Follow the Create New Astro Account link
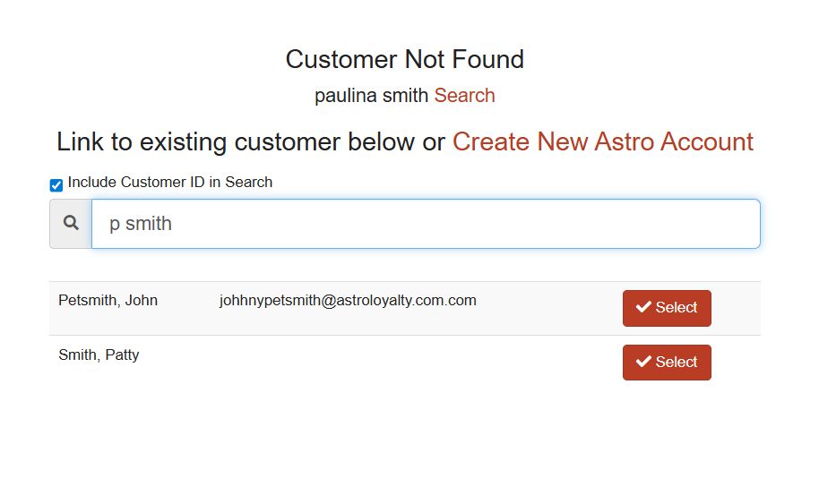 click(602, 141)
